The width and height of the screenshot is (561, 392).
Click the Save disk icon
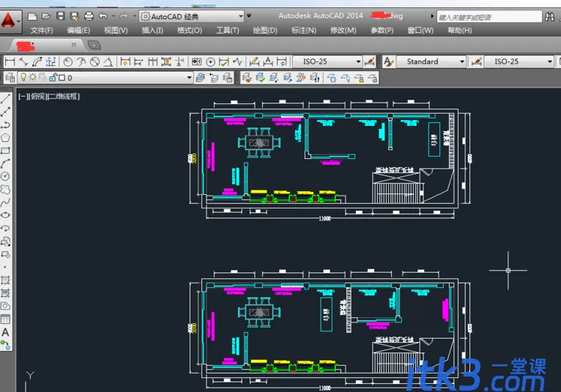click(x=61, y=16)
